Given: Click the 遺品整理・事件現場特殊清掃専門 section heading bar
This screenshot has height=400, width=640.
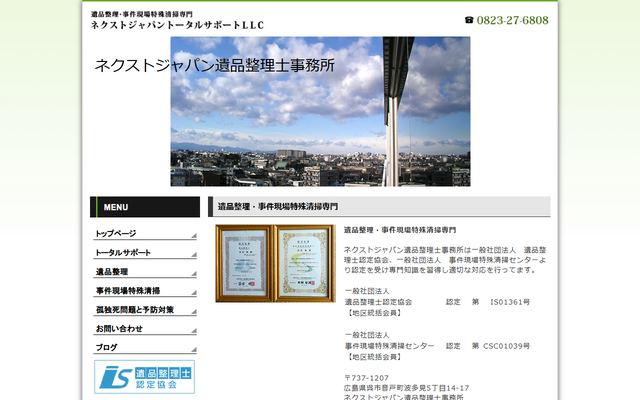Looking at the screenshot, I should (379, 207).
